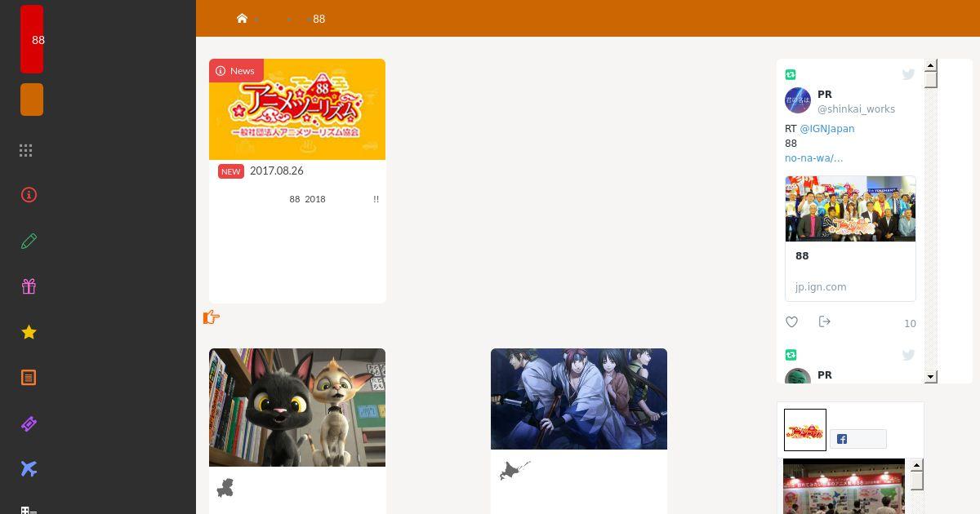This screenshot has width=980, height=514.
Task: Click the yellow star sidebar icon
Action: (x=29, y=332)
